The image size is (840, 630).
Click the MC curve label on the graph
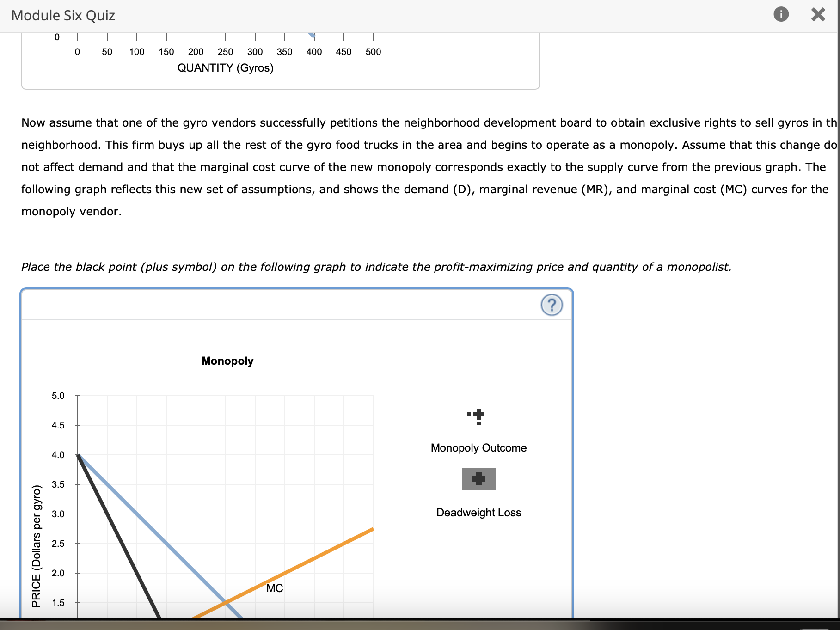click(274, 588)
